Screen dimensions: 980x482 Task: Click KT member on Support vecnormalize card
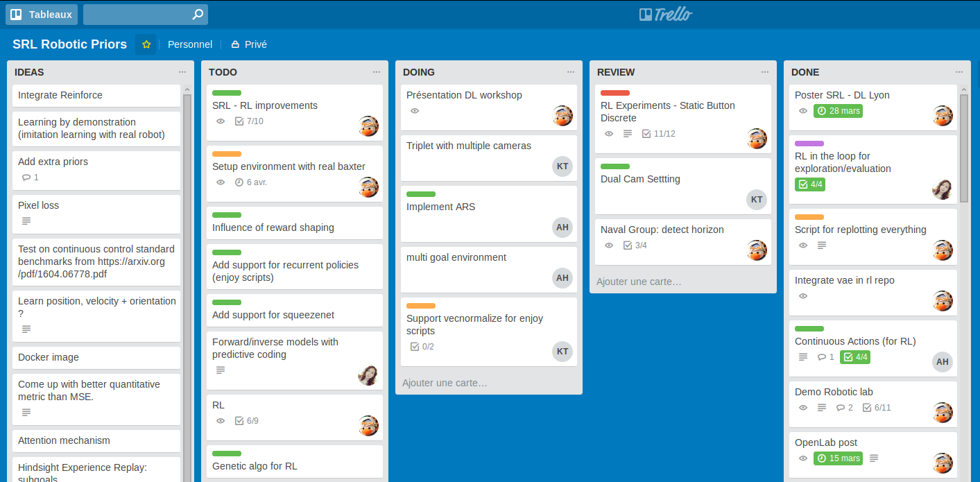(562, 352)
